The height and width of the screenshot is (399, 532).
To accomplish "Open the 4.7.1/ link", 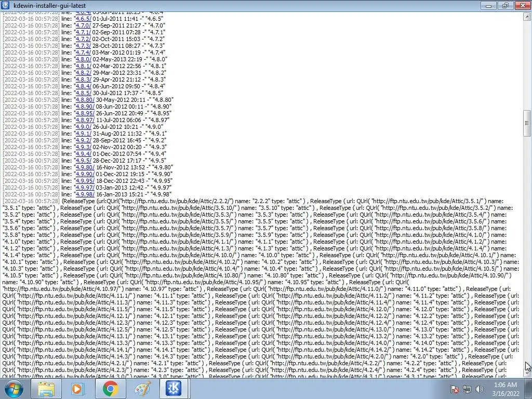I will (x=83, y=32).
